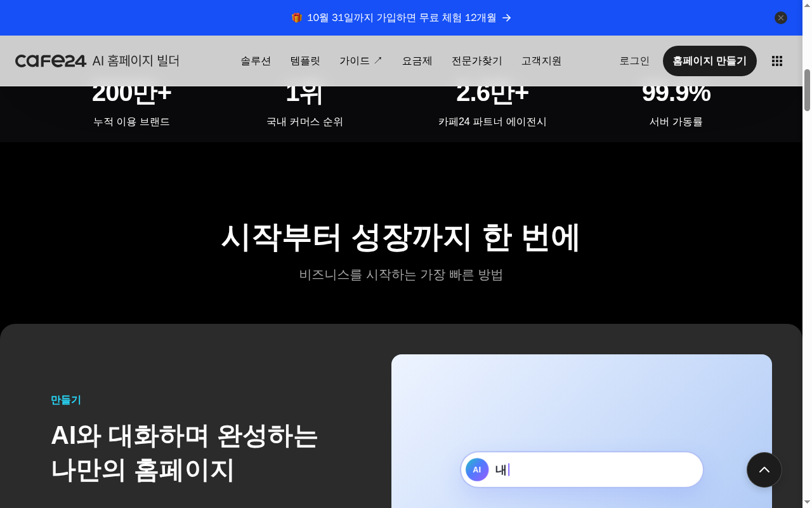Click the 1위 statistic
The image size is (812, 508).
(x=304, y=93)
